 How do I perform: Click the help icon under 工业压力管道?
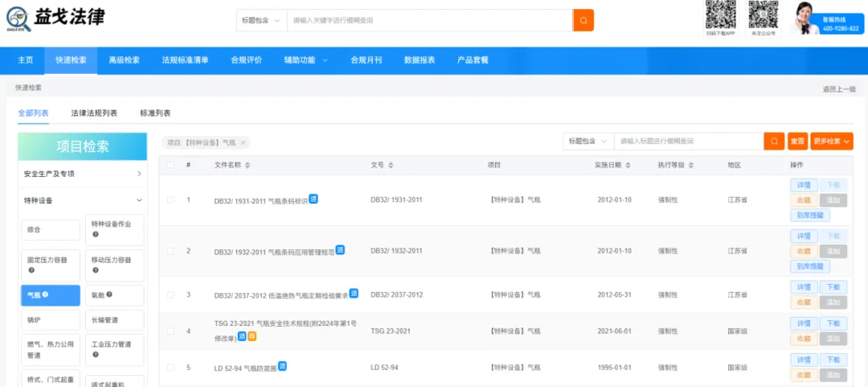point(95,354)
